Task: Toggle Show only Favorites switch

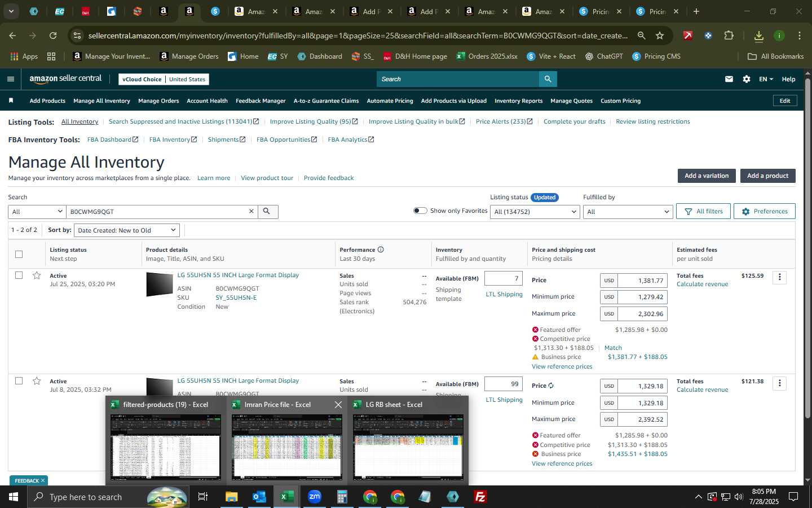Action: tap(420, 211)
